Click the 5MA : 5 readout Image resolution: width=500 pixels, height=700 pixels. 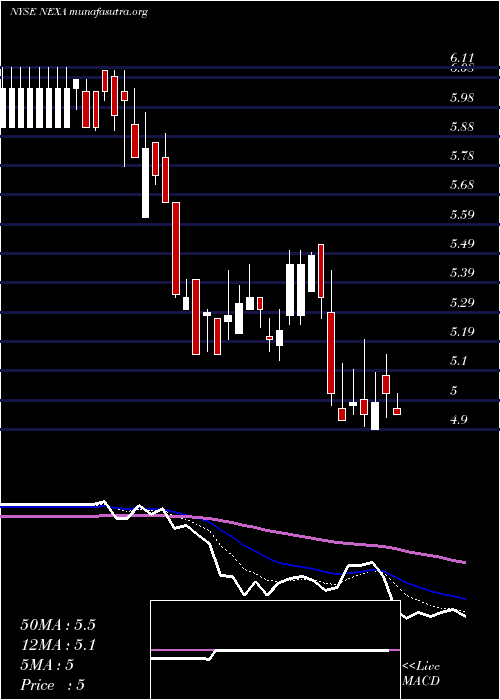(47, 665)
